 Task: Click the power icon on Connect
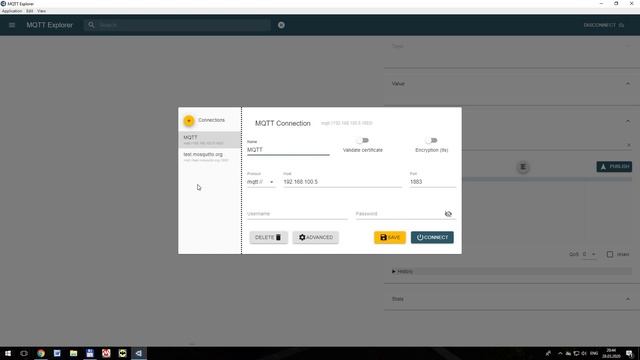(x=420, y=237)
